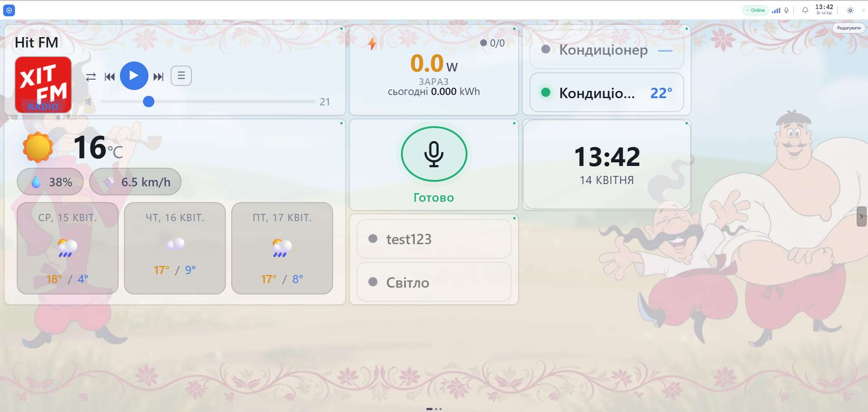This screenshot has width=868, height=412.
Task: Click cloud icon on Thursday forecast
Action: pyautogui.click(x=175, y=244)
